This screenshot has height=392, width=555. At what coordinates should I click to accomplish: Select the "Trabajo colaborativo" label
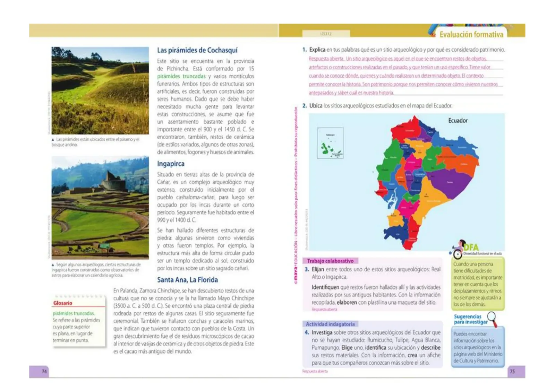(x=330, y=261)
